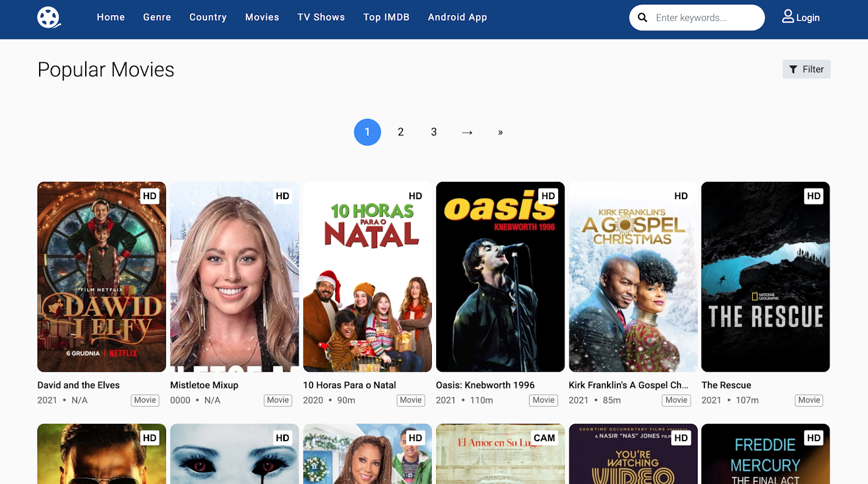Click HD badge on 10 Horas Para o Natal

[x=416, y=196]
